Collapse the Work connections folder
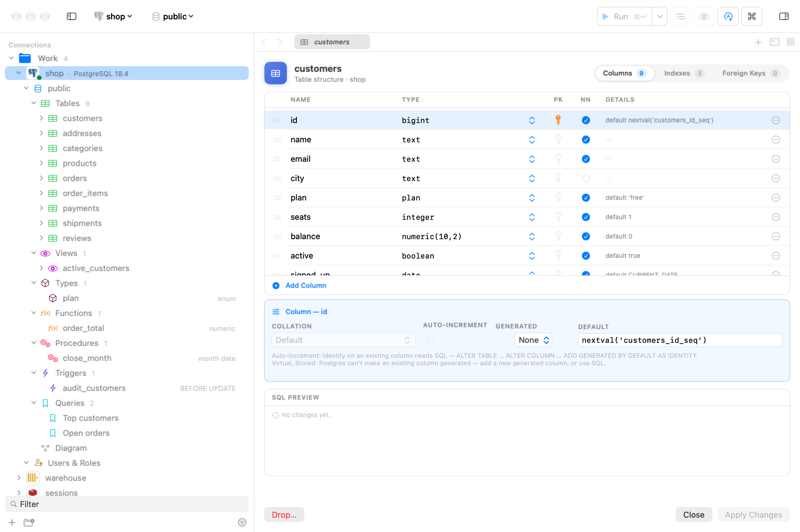This screenshot has height=532, width=800. 11,58
